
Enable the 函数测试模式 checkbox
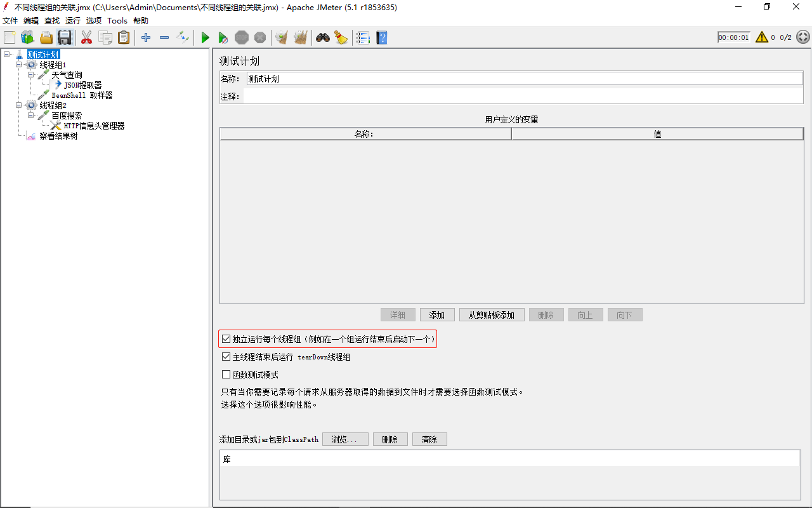[226, 375]
